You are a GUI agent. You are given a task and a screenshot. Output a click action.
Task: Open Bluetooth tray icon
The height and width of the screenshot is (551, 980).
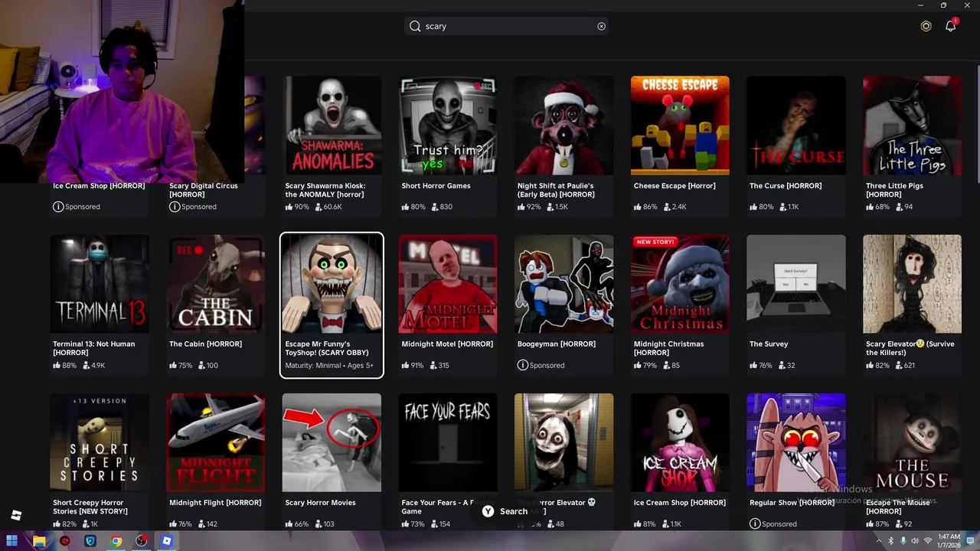pos(890,541)
